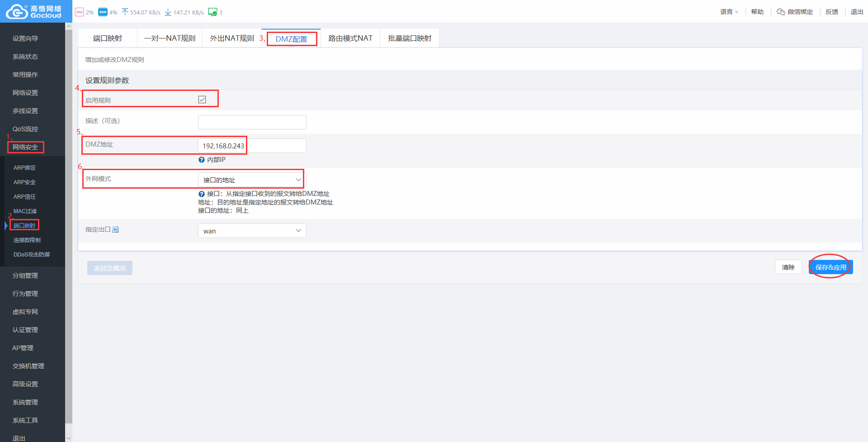Toggle the 启用规则 checkbox

(x=202, y=100)
